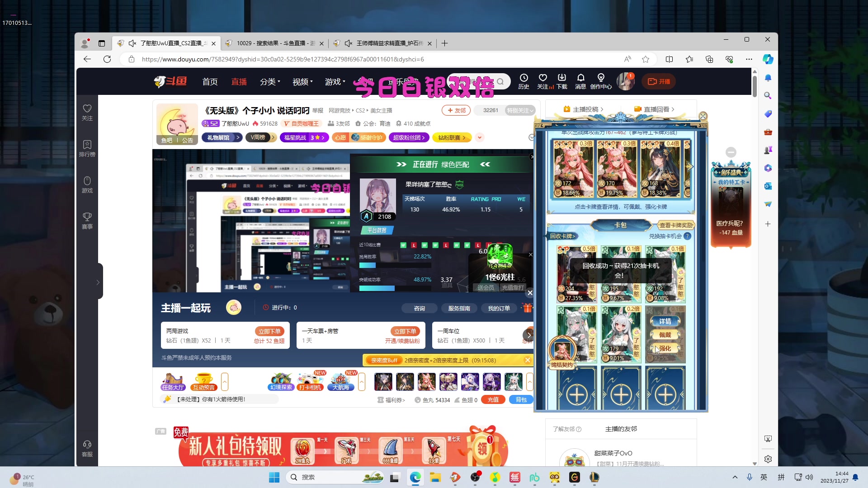868x488 pixels.
Task: Open the 幻境探索 binoculars icon
Action: click(281, 382)
